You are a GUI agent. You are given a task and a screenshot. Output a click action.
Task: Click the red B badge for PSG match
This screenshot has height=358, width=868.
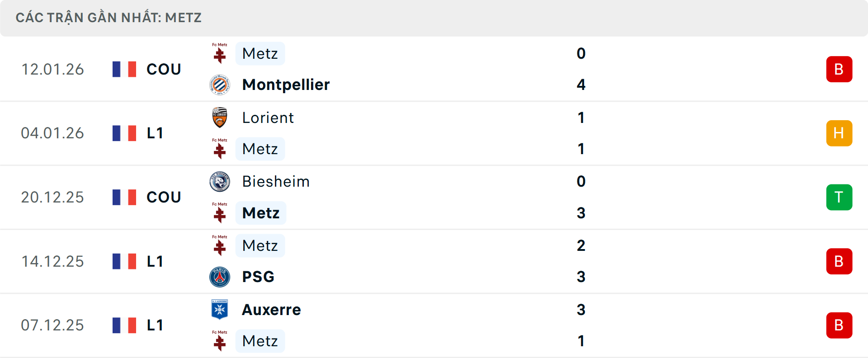point(839,261)
